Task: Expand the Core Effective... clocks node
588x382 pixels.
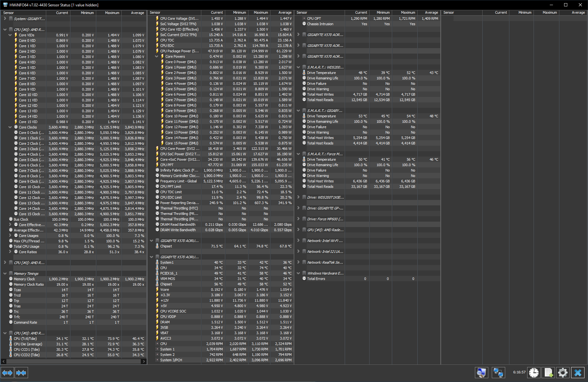Action: pos(10,225)
